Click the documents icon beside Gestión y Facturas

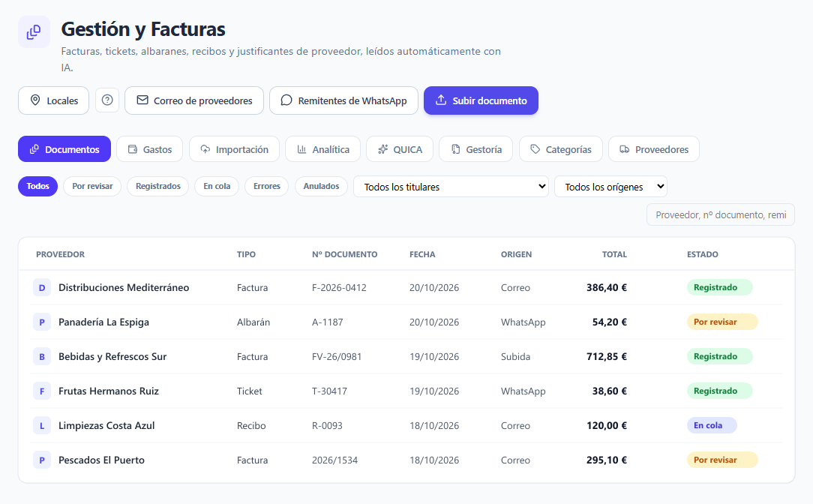(x=34, y=32)
